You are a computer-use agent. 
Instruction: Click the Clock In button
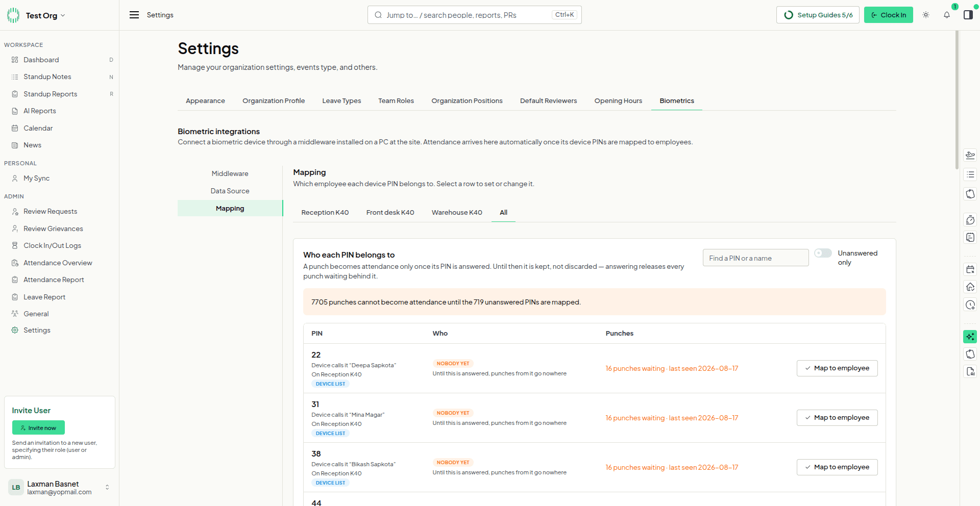point(889,15)
